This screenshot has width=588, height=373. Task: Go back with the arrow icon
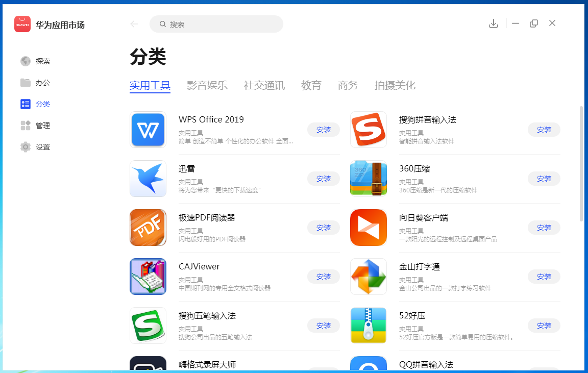pos(134,24)
